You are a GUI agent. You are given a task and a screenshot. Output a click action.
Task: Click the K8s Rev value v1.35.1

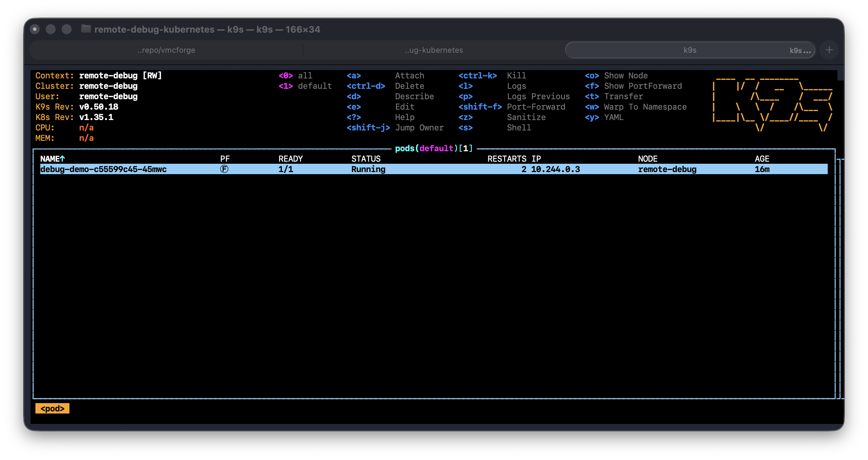click(x=96, y=117)
